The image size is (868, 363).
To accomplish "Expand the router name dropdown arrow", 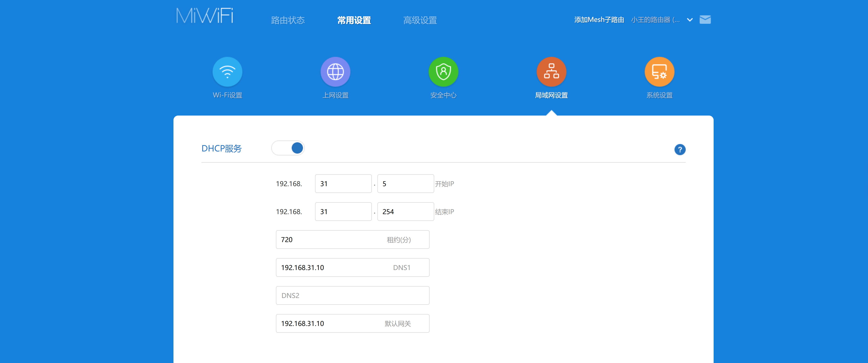I will [x=690, y=20].
